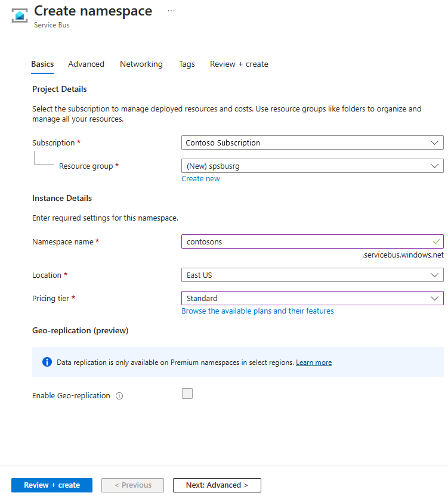Image resolution: width=448 pixels, height=502 pixels.
Task: Open the Learn more link in the banner
Action: (314, 362)
